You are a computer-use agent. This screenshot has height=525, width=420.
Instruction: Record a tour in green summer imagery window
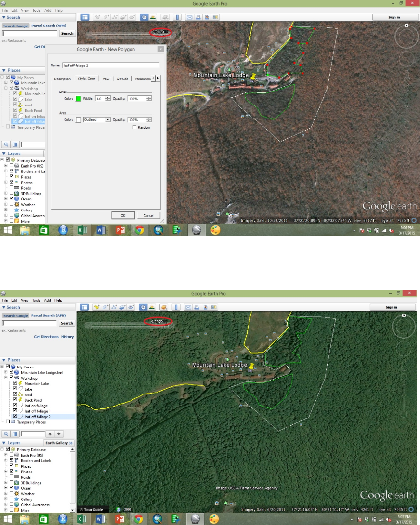point(131,307)
